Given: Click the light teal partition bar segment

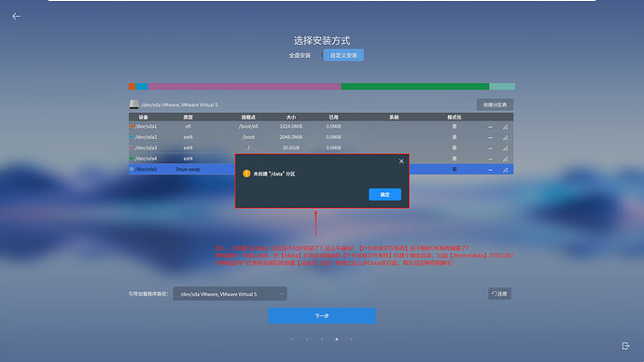Looking at the screenshot, I should [502, 86].
